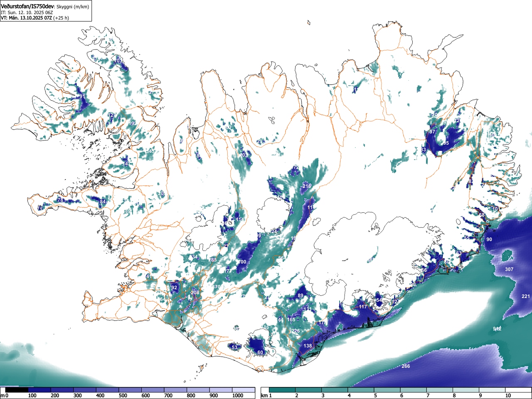532x399 pixels.
Task: Click the '216' value in the central highlands
Action: (307, 186)
